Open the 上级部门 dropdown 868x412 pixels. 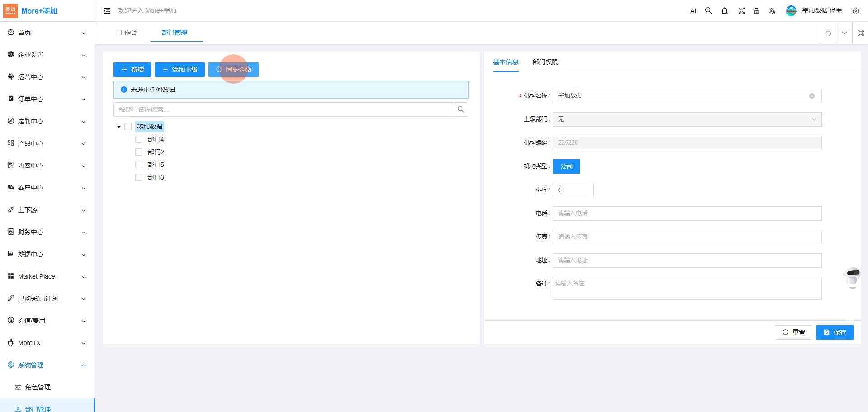(x=687, y=119)
